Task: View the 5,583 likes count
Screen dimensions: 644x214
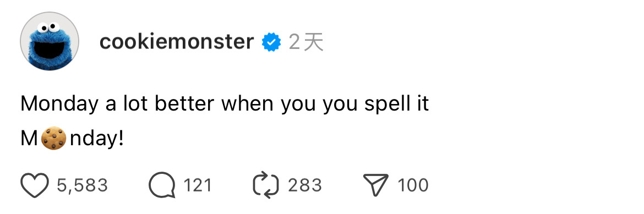Action: pyautogui.click(x=82, y=185)
